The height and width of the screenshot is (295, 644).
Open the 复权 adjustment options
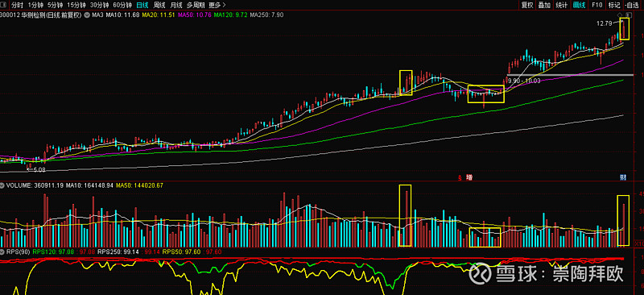click(527, 5)
